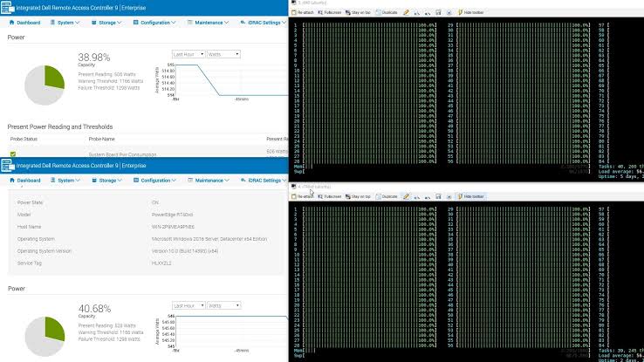Click save icon in upper terminal toolbar
This screenshot has height=362, width=644.
[438, 13]
